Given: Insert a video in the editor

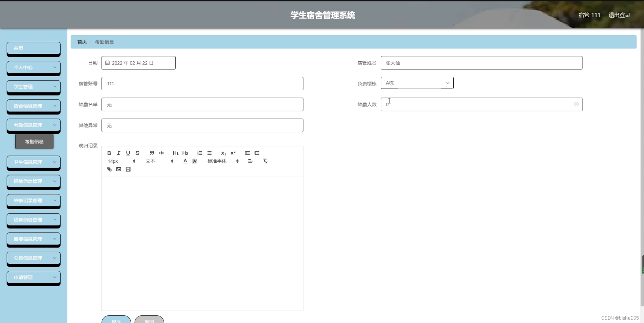Looking at the screenshot, I should click(128, 169).
